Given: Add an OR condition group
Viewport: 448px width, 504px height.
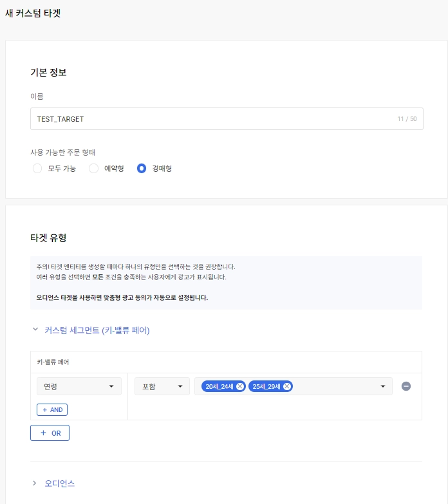Looking at the screenshot, I should [50, 433].
